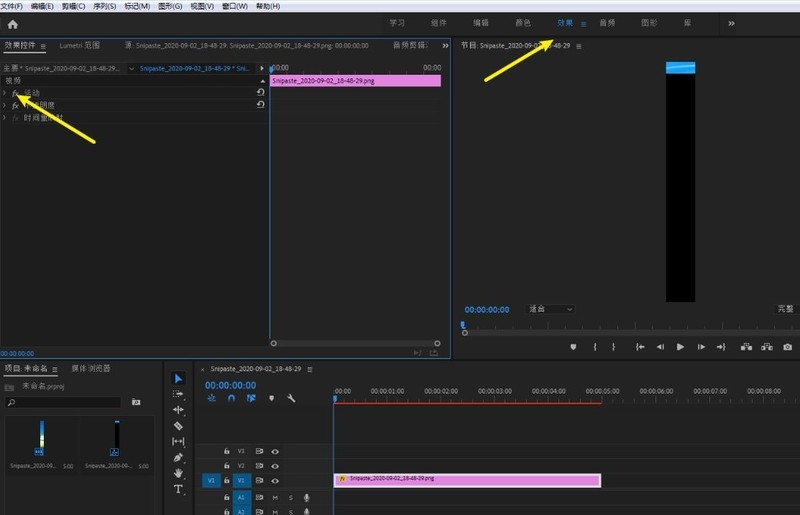Show more workspaces with double chevron
This screenshot has height=515, width=800.
(x=731, y=23)
